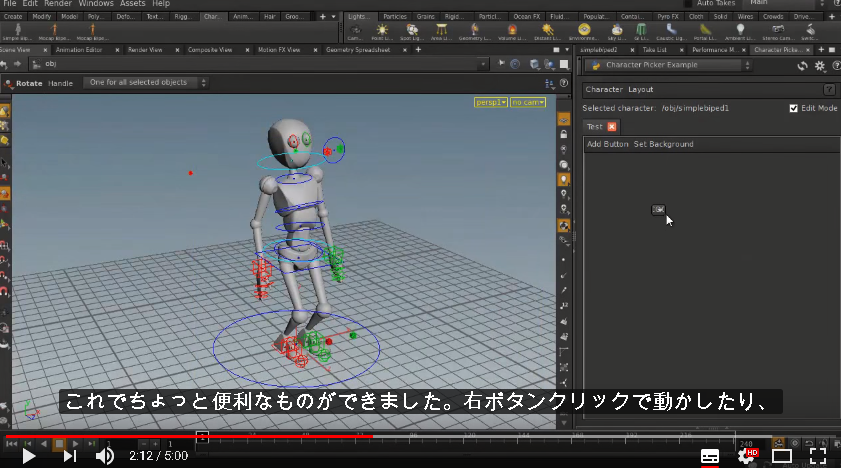This screenshot has height=468, width=841.
Task: Click the Portal Light shelf icon
Action: point(705,32)
